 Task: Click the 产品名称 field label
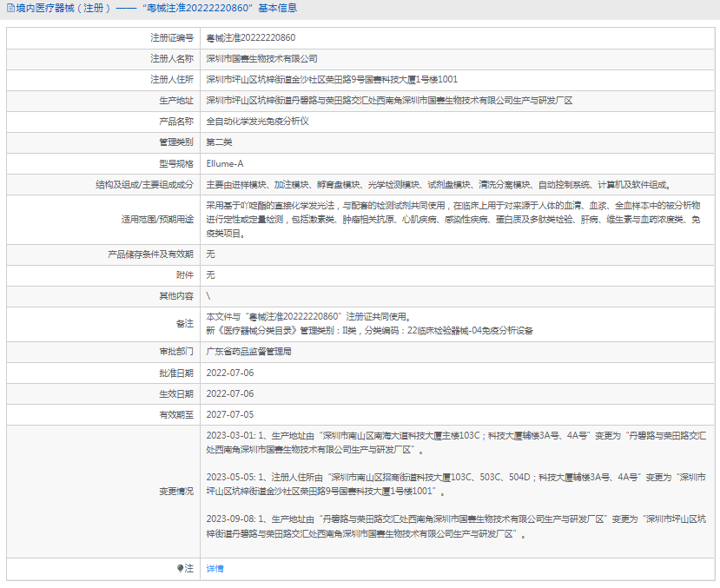(176, 122)
